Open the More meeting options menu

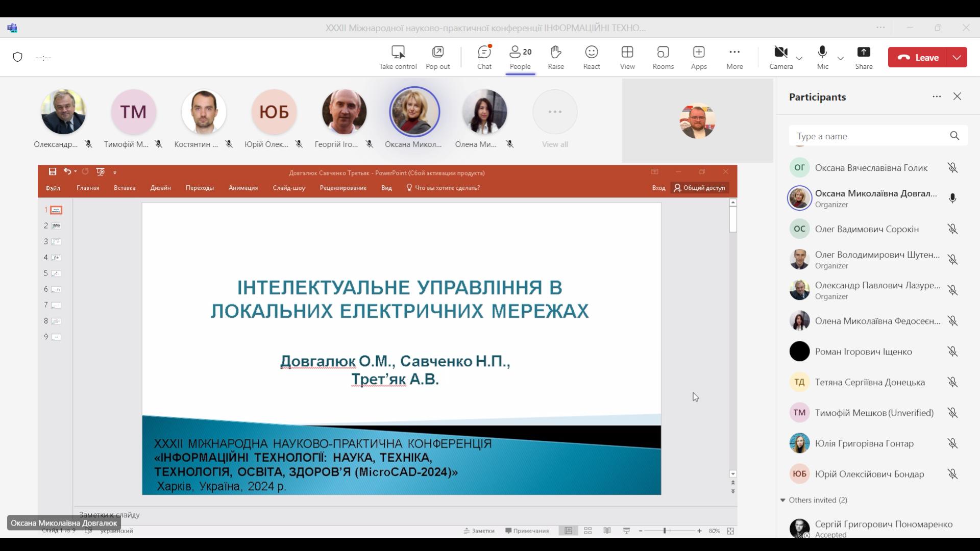point(734,57)
